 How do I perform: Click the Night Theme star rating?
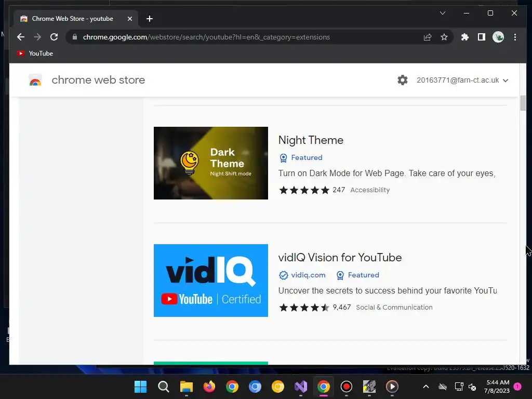click(304, 190)
